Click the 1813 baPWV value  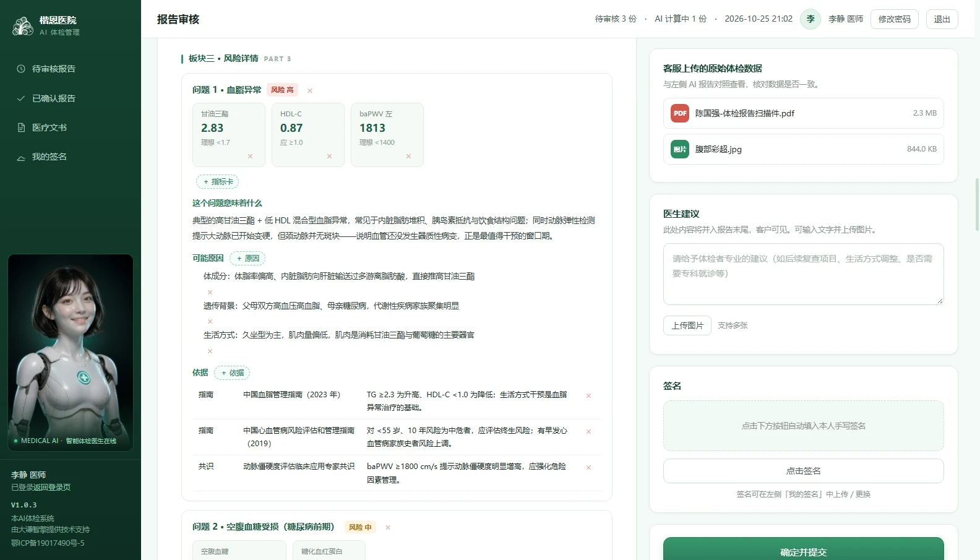(x=372, y=128)
